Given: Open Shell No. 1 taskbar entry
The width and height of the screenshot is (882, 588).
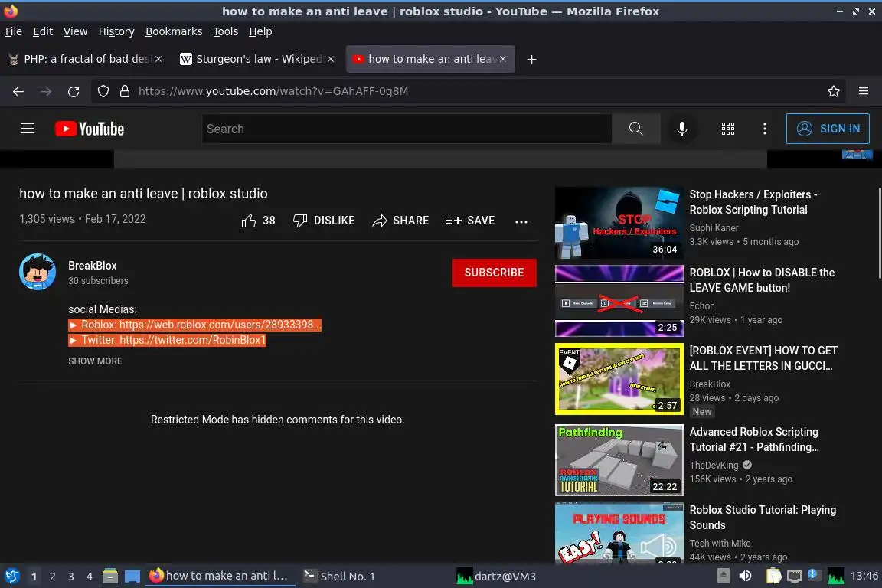Looking at the screenshot, I should (340, 577).
